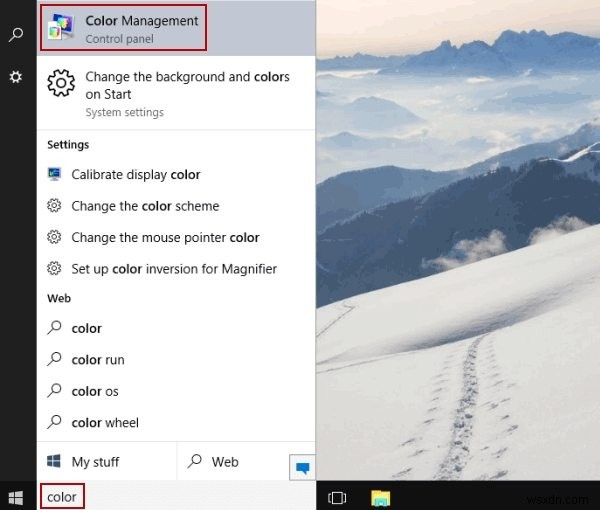Screen dimensions: 600x510
Task: Click the magnifier icon in the Web tab
Action: (x=195, y=461)
